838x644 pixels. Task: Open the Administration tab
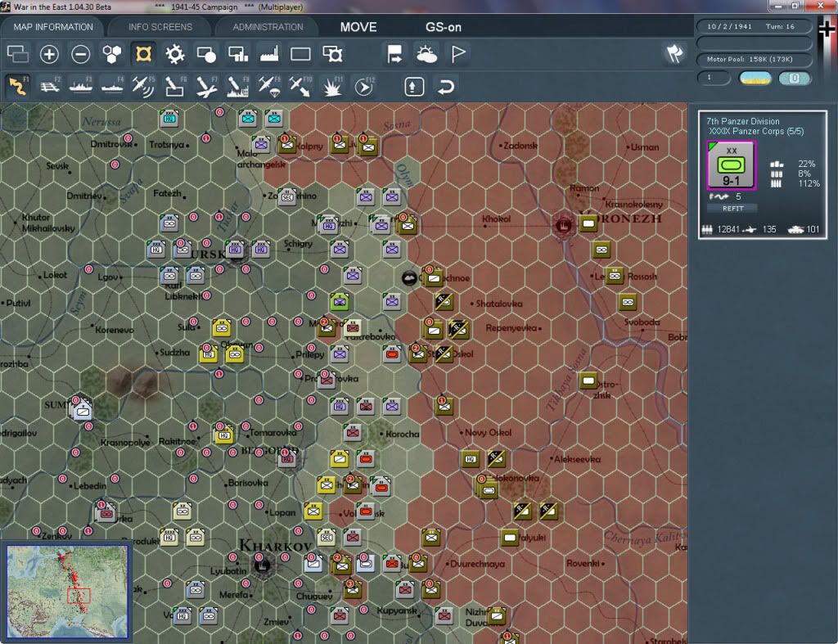pos(268,27)
